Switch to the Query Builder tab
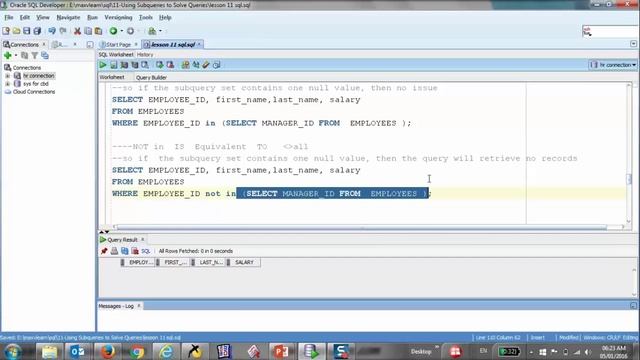This screenshot has width=640, height=360. (x=151, y=78)
